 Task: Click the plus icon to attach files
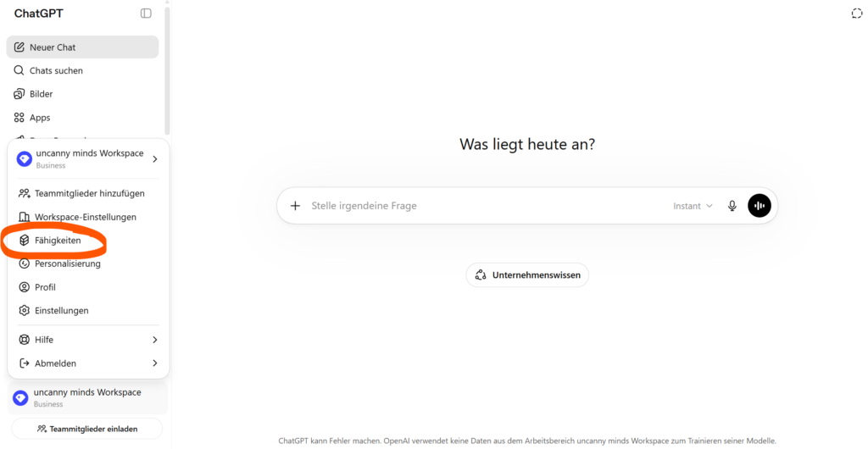[x=295, y=206]
